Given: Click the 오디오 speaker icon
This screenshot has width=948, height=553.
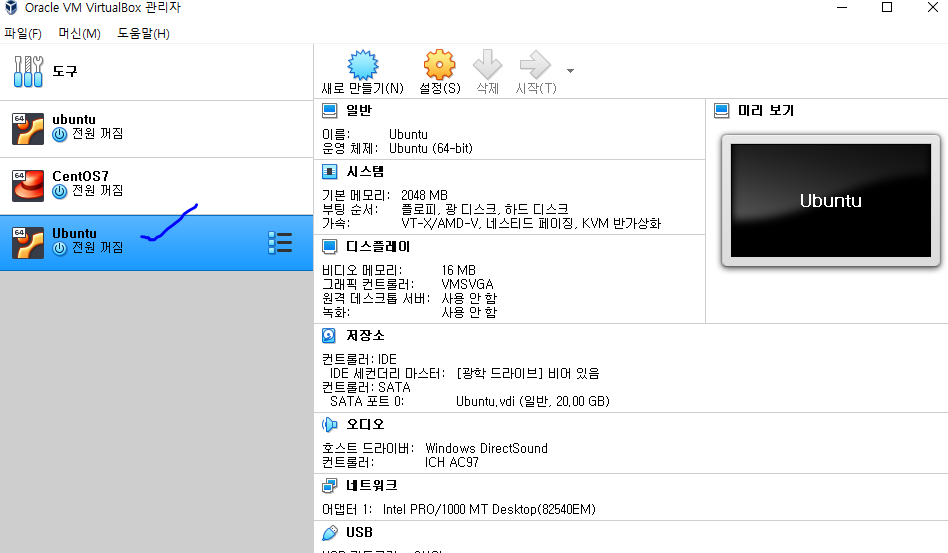Looking at the screenshot, I should (x=330, y=424).
